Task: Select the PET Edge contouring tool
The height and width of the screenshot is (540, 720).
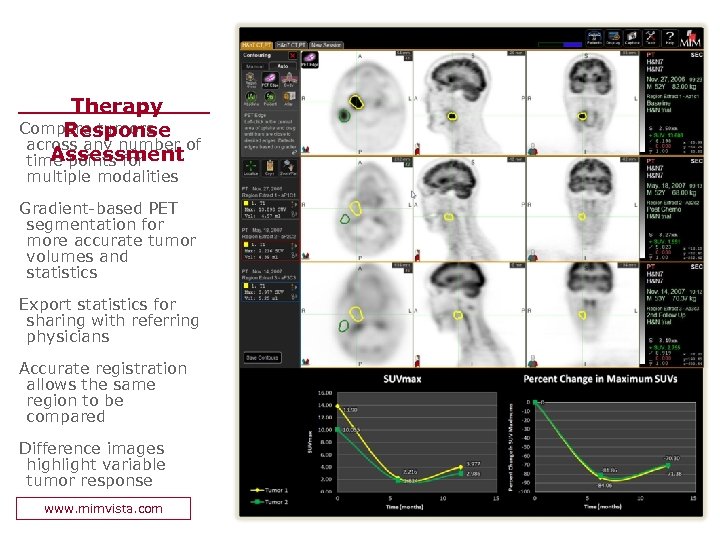Action: pos(270,79)
